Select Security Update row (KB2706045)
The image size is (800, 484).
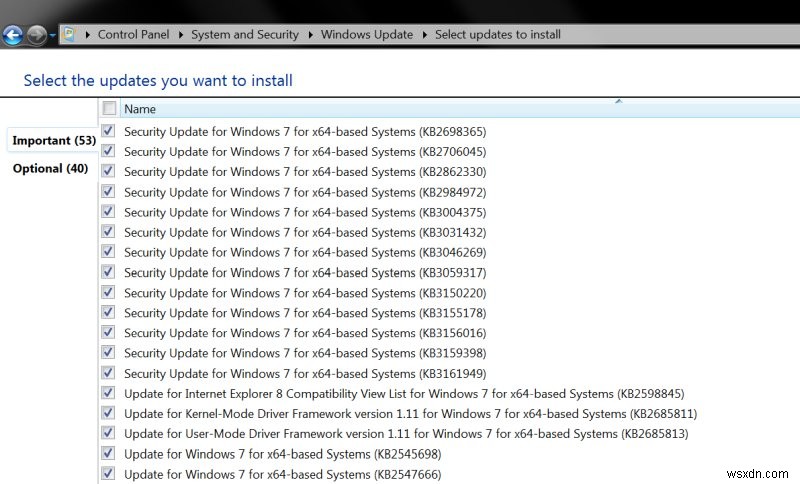(305, 151)
